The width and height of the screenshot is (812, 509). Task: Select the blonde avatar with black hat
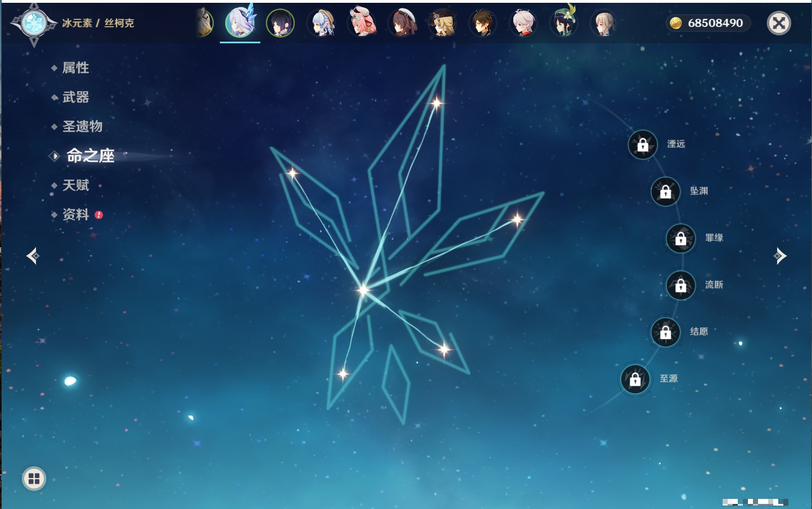click(443, 23)
